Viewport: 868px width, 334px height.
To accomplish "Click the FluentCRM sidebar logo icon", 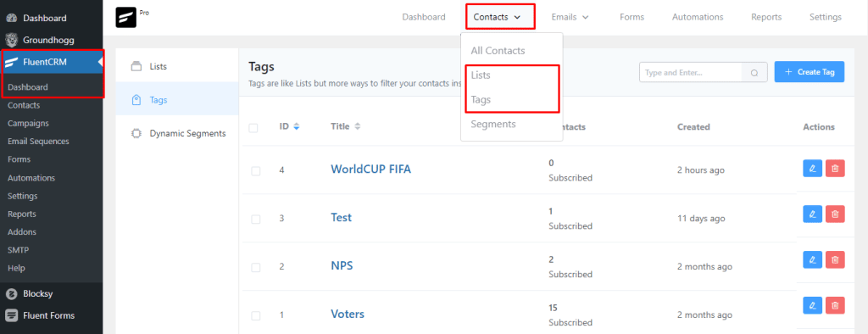I will pyautogui.click(x=11, y=62).
